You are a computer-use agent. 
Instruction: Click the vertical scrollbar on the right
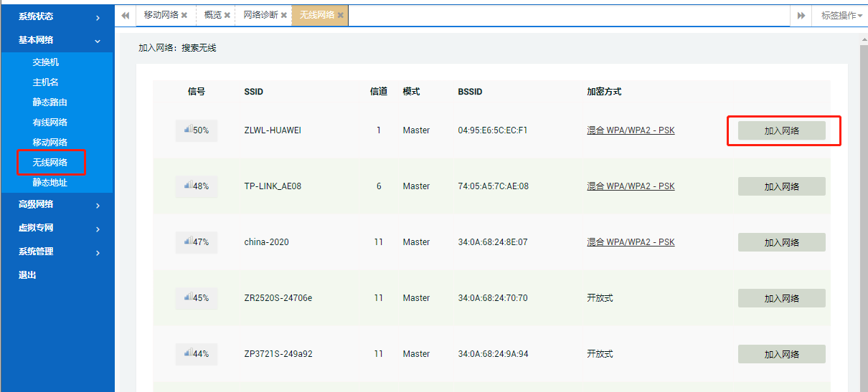click(x=863, y=215)
